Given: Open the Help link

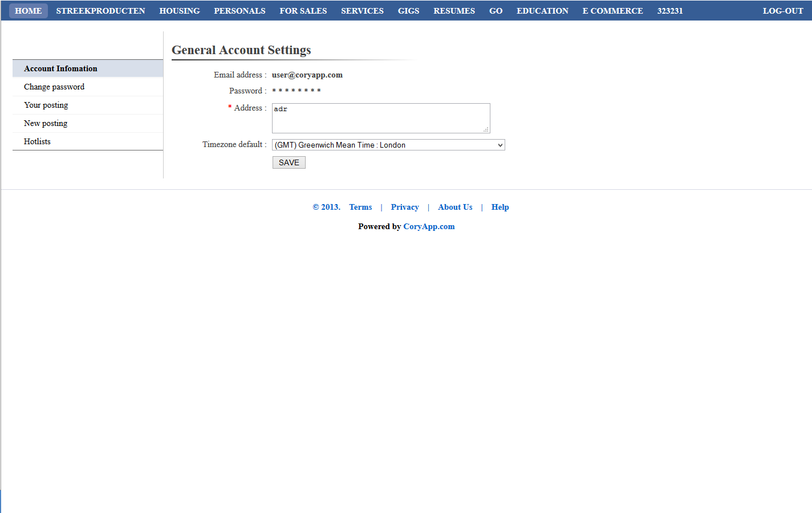Looking at the screenshot, I should 500,207.
